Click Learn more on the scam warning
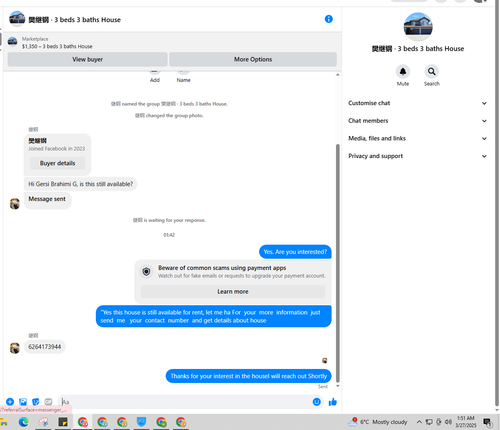Image resolution: width=500 pixels, height=430 pixels. pyautogui.click(x=233, y=292)
